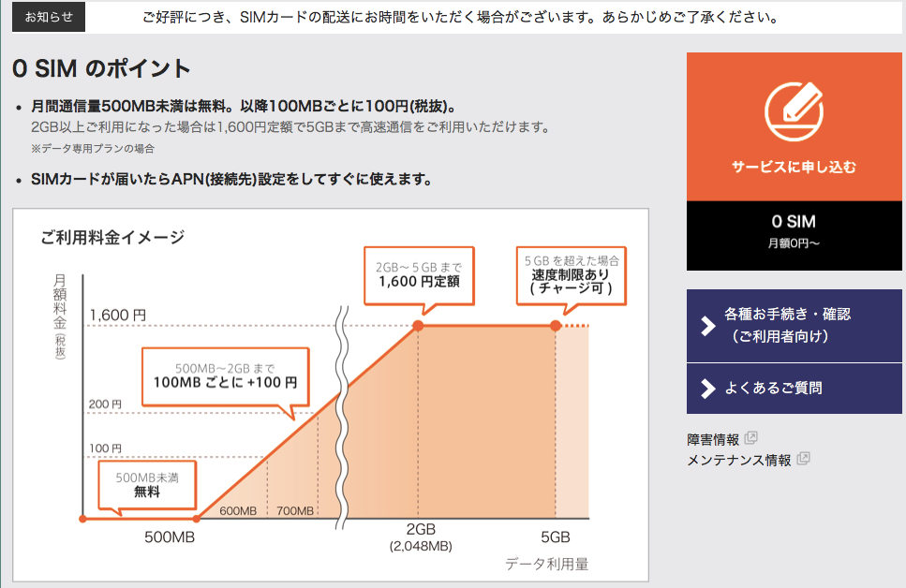The image size is (906, 588).
Task: Click chevron beside よくあるご質問
Action: pyautogui.click(x=707, y=389)
